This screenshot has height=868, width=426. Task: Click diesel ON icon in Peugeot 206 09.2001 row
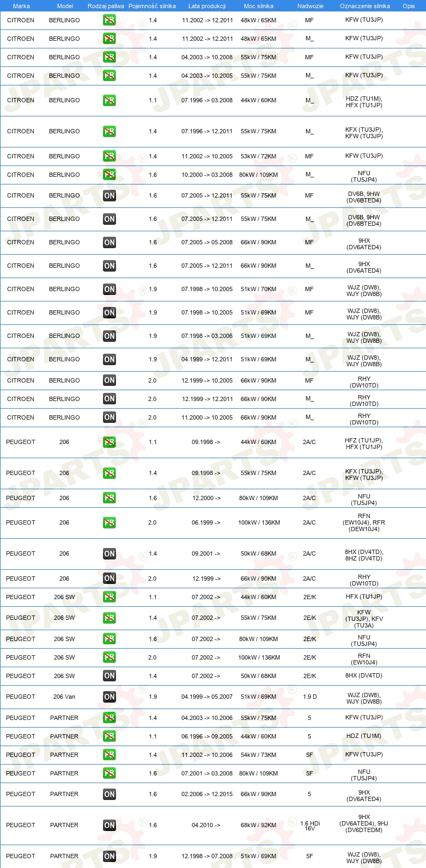(109, 553)
